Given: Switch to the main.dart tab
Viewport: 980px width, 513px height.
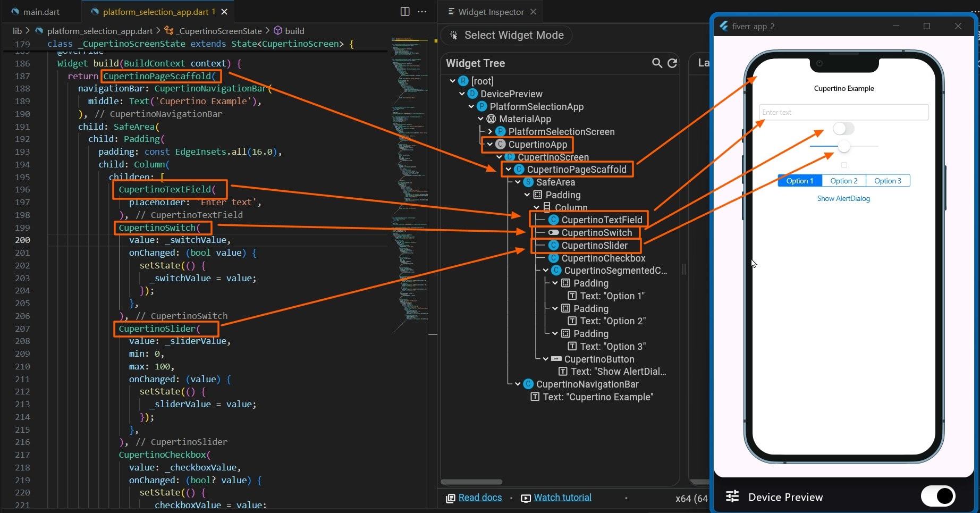Looking at the screenshot, I should click(x=41, y=12).
